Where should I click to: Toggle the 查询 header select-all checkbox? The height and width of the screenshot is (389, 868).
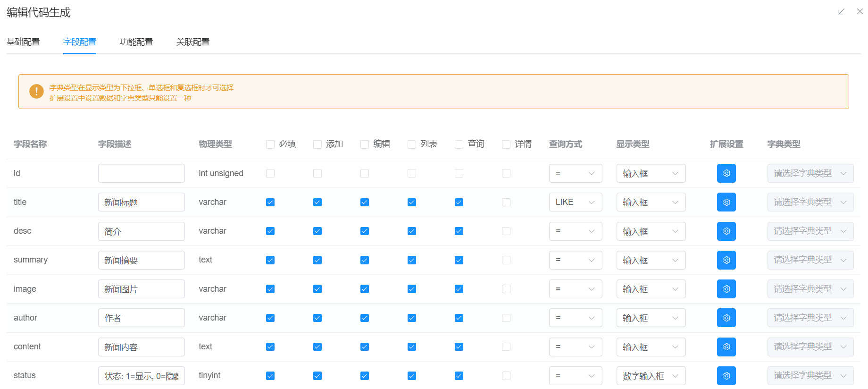point(459,144)
